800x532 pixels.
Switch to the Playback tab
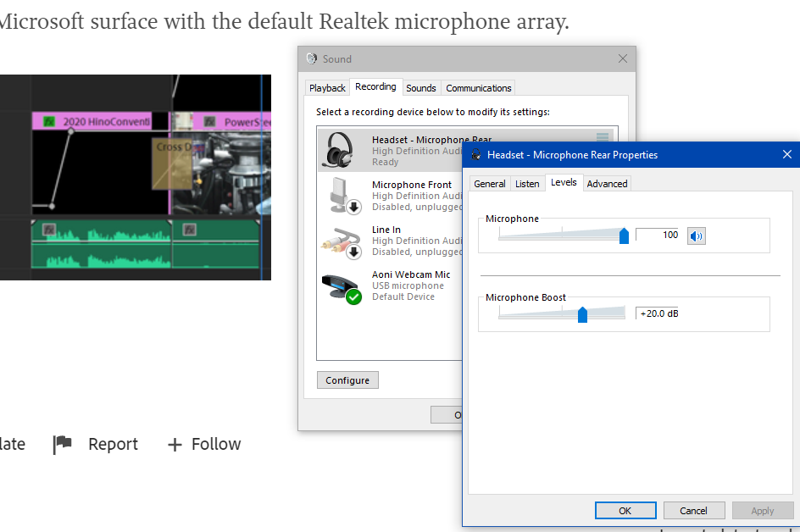pos(327,86)
